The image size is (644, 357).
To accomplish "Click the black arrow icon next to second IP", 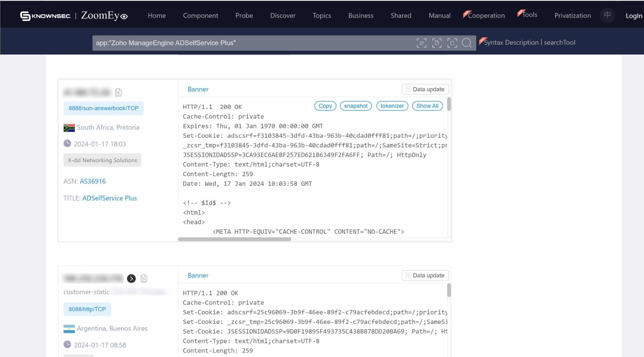I will pyautogui.click(x=131, y=278).
